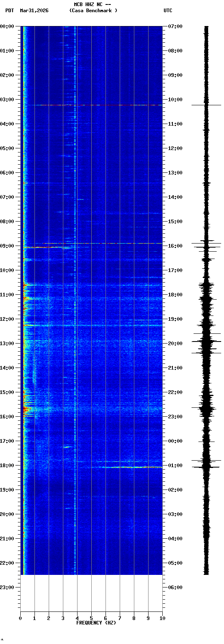Click the 12:00 PDT time label
This screenshot has height=644, width=224.
click(x=7, y=319)
